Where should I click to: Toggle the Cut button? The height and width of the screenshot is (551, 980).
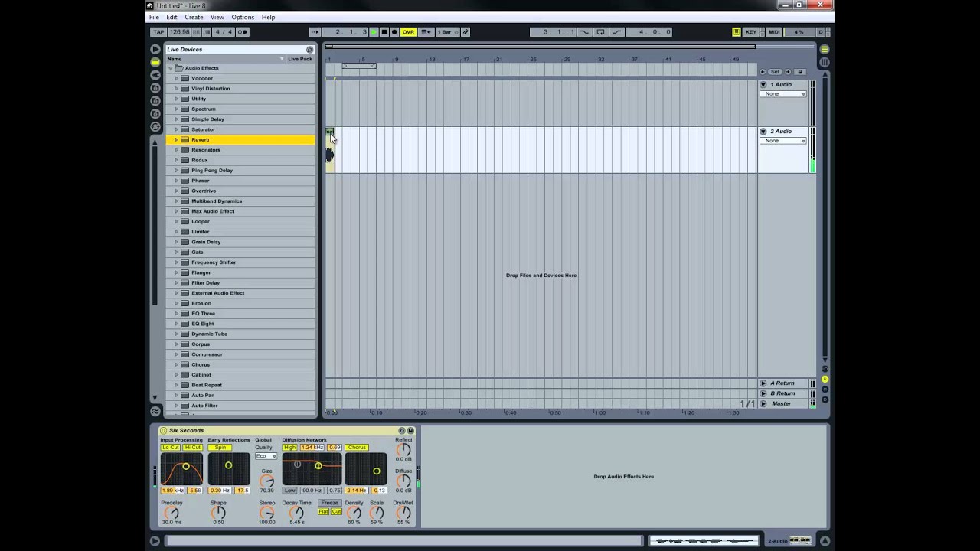tap(336, 511)
